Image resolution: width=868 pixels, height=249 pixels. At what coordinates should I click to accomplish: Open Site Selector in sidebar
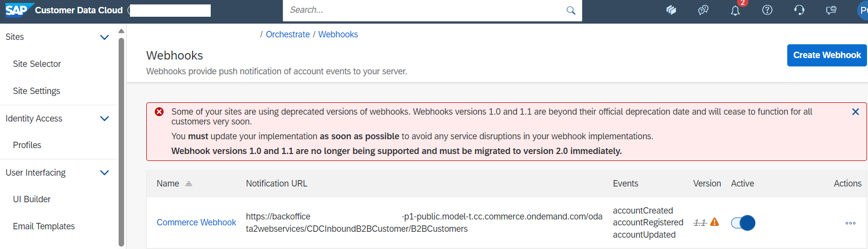coord(37,64)
